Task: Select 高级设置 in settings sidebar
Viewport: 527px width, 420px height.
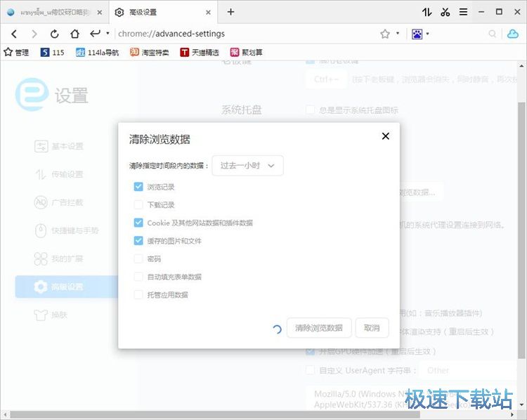Action: (x=67, y=287)
